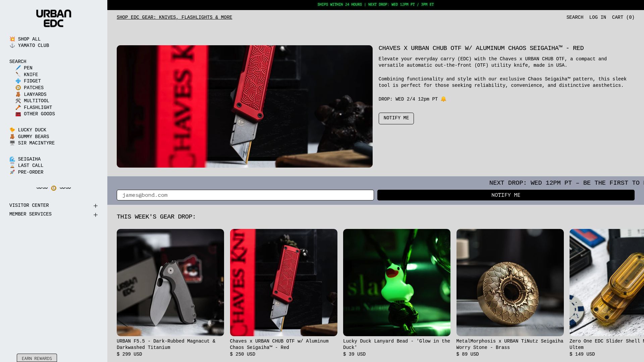Click the rocket icon beside Pre-Order
This screenshot has height=362, width=644.
tap(12, 172)
